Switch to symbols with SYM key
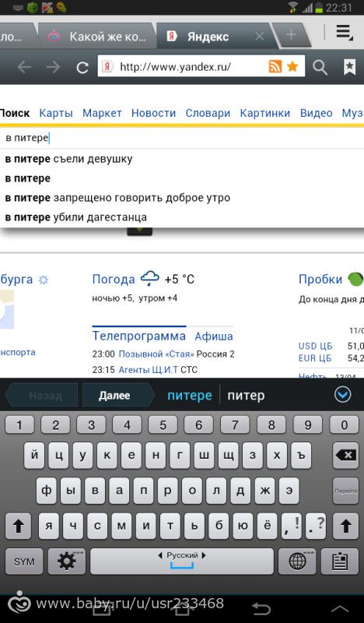Screen dimensions: 364x623 24,561
